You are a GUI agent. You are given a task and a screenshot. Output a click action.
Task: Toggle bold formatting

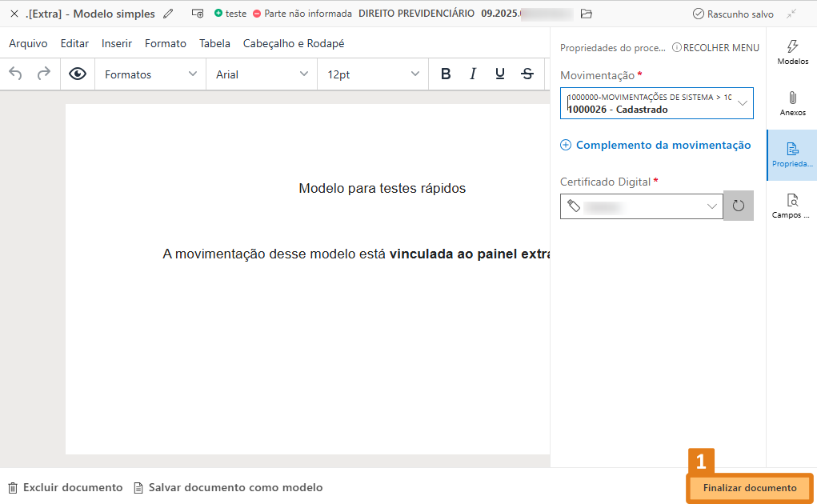[446, 74]
